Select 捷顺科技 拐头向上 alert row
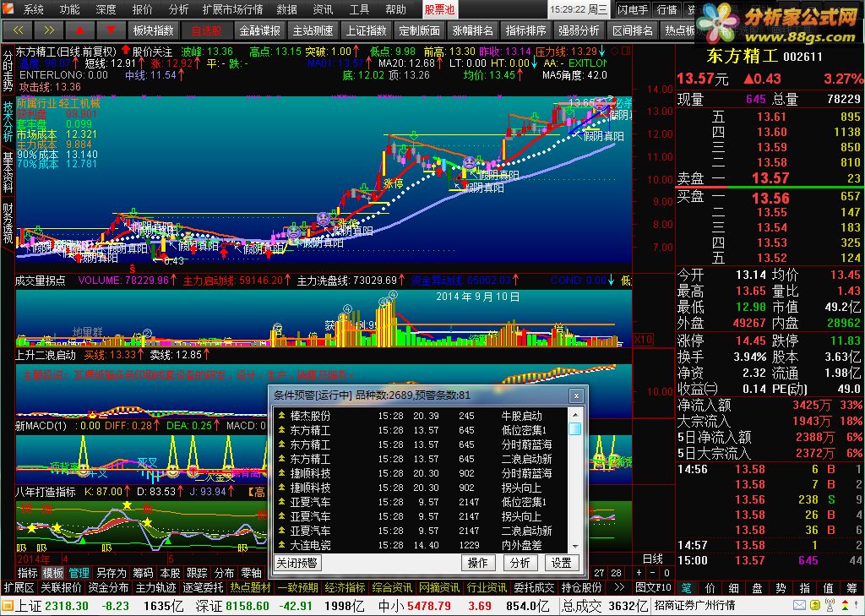Image resolution: width=865 pixels, height=616 pixels. [x=419, y=488]
